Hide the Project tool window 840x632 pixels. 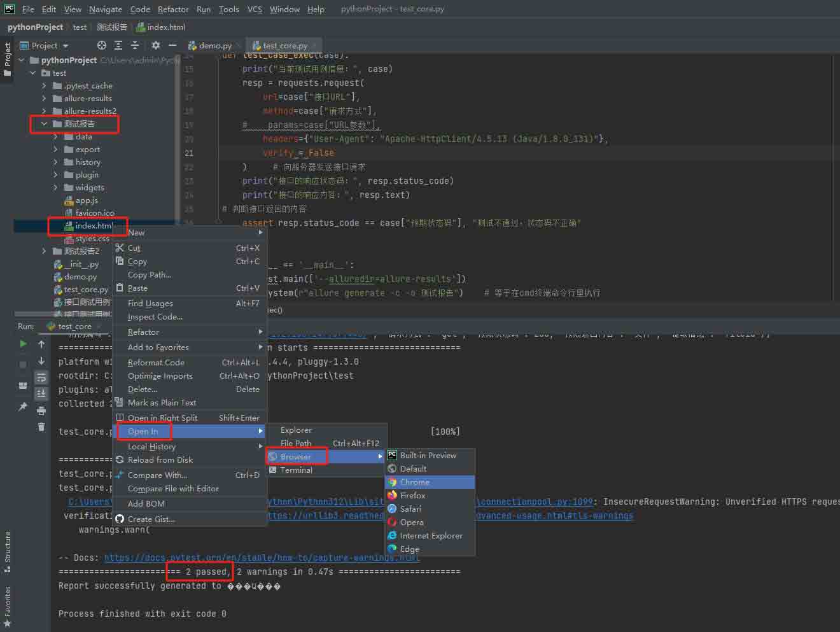[x=172, y=45]
